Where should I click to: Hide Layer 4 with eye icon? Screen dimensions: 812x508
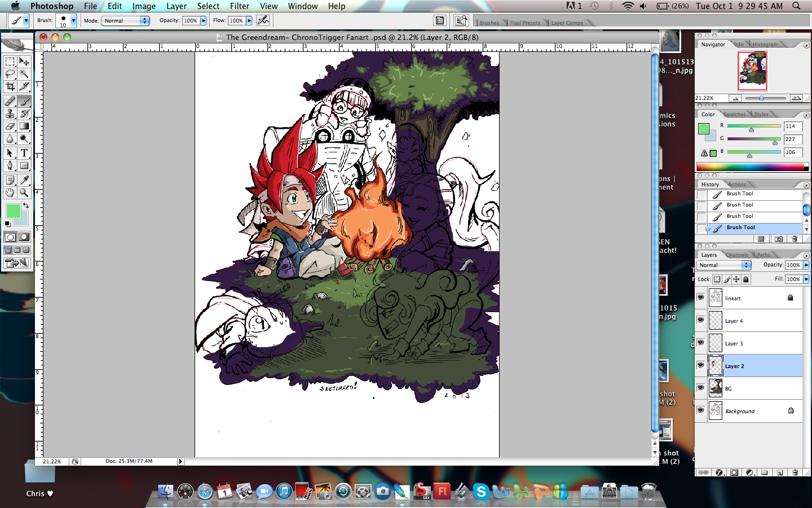(x=701, y=320)
